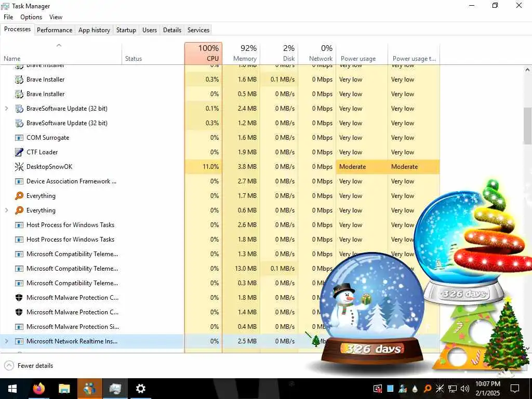Sort by the Power usage trend column
Image resolution: width=532 pixels, height=399 pixels.
pos(414,54)
